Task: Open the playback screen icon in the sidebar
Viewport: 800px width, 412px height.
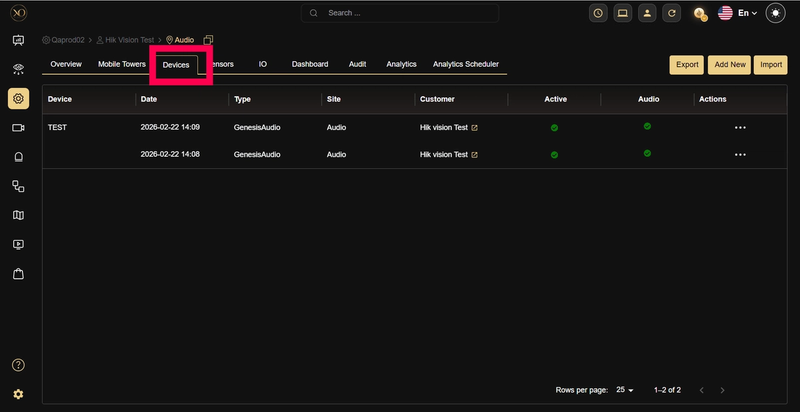Action: click(18, 245)
